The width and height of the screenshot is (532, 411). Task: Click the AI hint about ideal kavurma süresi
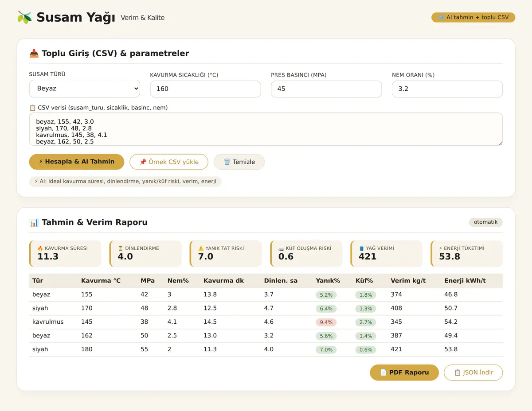coord(125,181)
